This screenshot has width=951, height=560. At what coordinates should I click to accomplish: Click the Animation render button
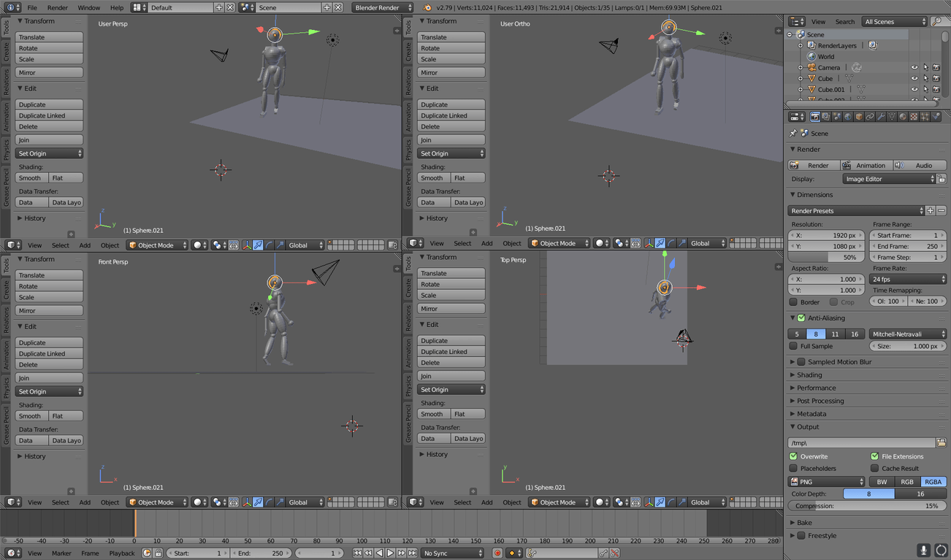[x=866, y=166]
